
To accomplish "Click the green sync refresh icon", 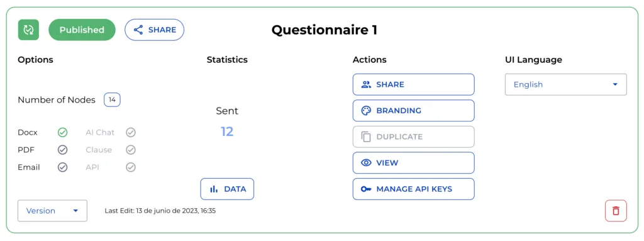I will pyautogui.click(x=28, y=30).
